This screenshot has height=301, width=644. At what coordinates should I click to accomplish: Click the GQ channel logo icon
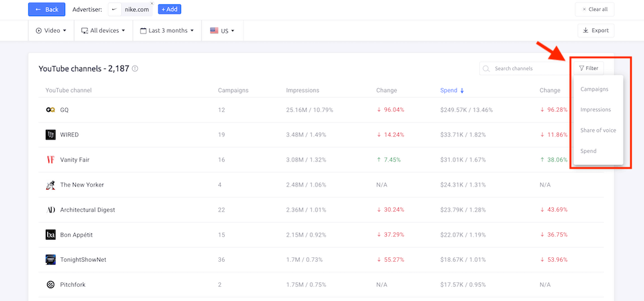(x=51, y=110)
